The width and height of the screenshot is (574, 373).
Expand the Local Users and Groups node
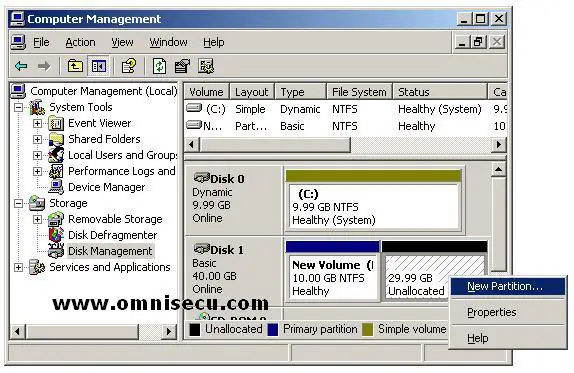click(37, 155)
